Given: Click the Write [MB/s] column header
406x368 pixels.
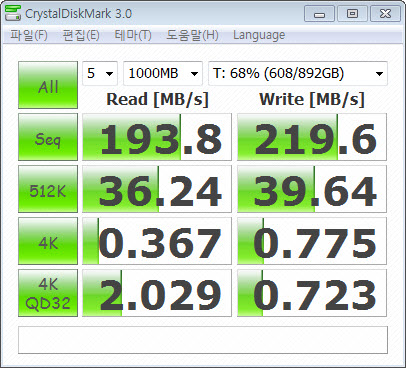Looking at the screenshot, I should click(x=312, y=99).
